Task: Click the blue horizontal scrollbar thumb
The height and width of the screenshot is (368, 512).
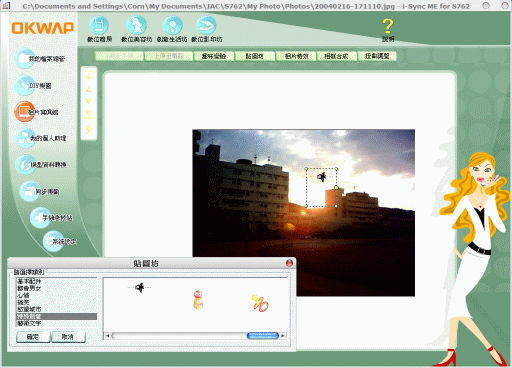Action: 263,336
